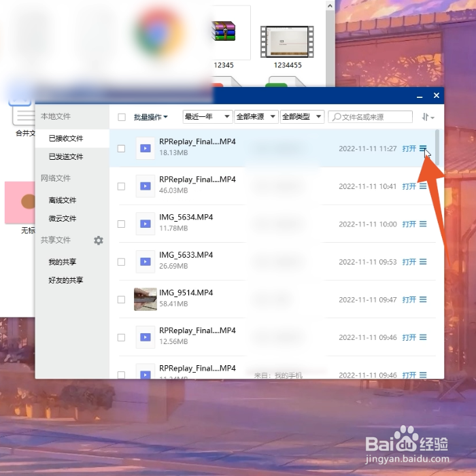Focus the 文件名或来源 search field

[371, 117]
